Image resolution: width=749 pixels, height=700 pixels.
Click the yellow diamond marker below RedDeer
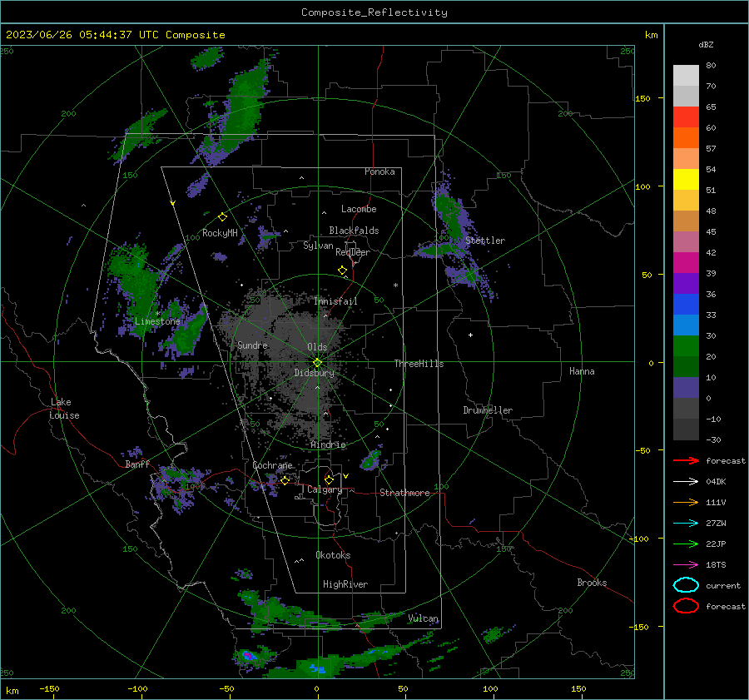343,271
